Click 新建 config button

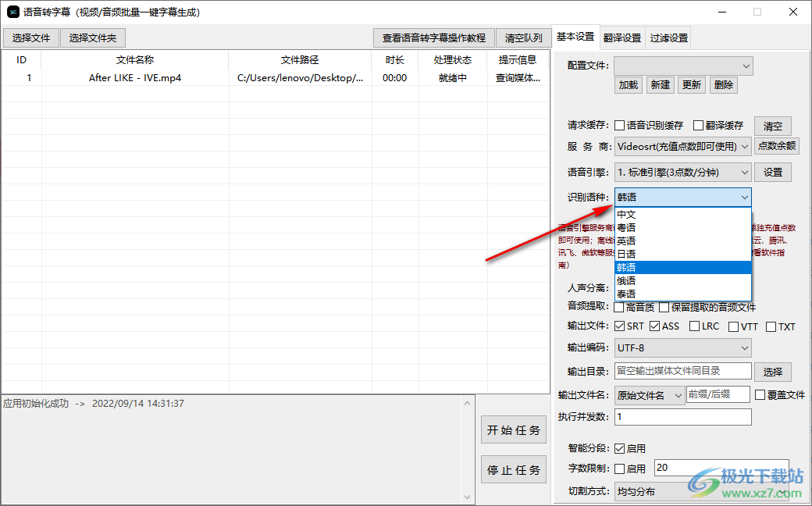661,85
